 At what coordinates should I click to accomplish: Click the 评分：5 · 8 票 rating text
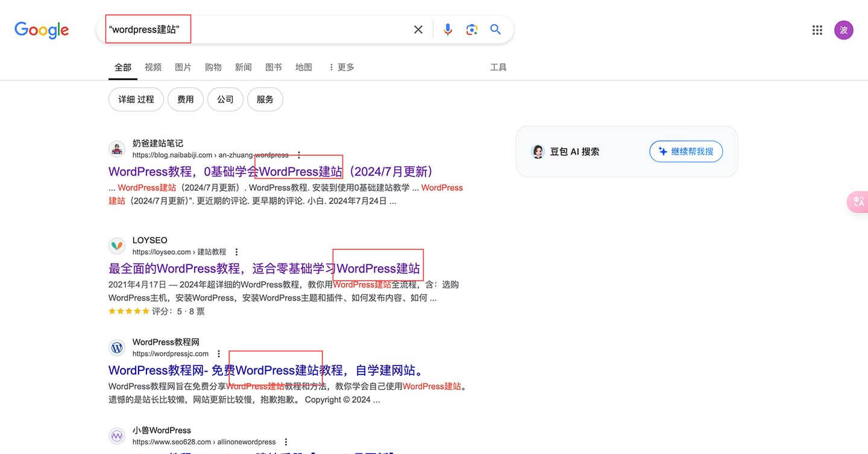tap(178, 311)
